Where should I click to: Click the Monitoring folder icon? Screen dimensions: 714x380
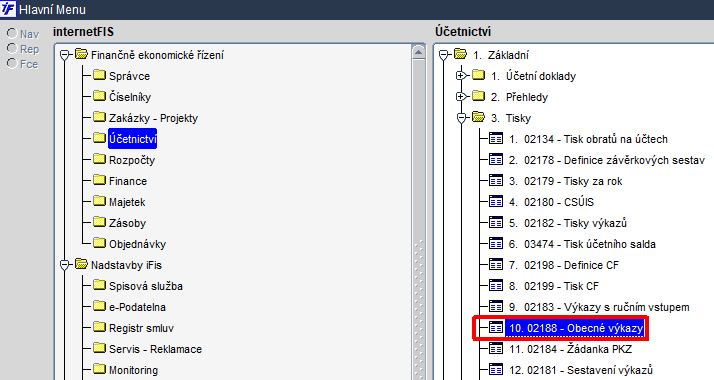pyautogui.click(x=100, y=369)
